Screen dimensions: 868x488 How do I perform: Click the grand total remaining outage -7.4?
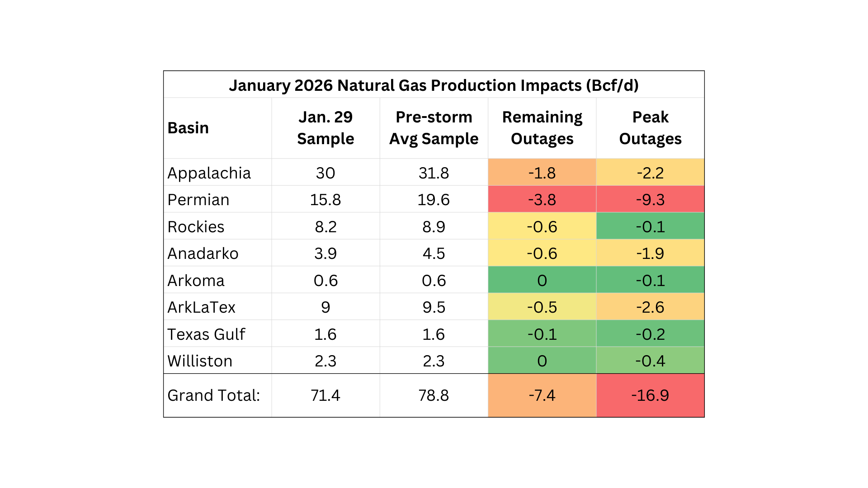point(542,395)
